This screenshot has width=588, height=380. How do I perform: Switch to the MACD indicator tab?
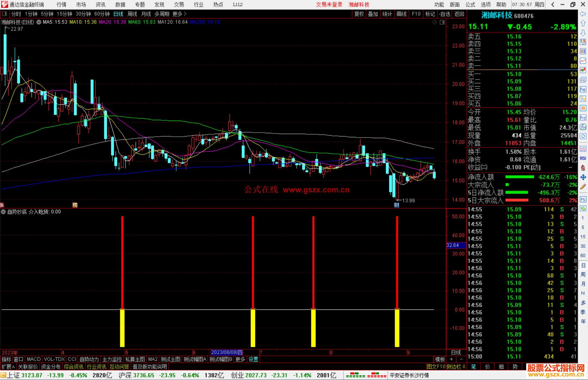pos(34,359)
